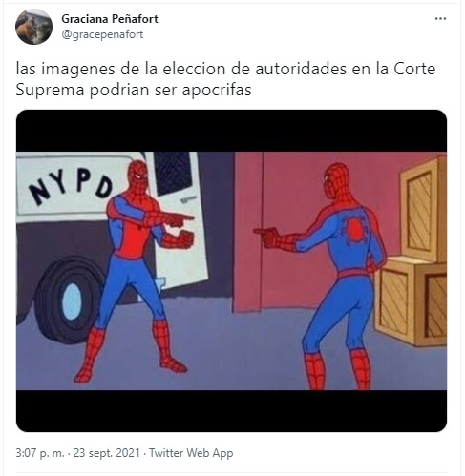
Task: Click the black bar above the meme
Action: (231, 131)
